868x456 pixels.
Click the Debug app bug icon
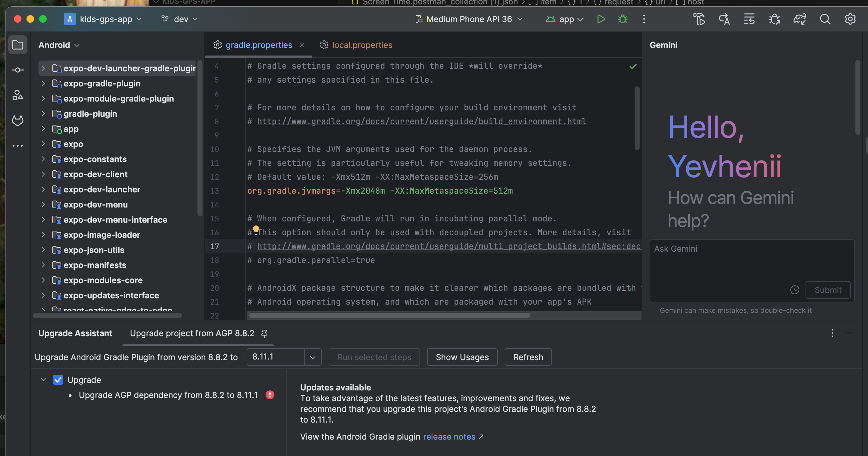tap(622, 19)
